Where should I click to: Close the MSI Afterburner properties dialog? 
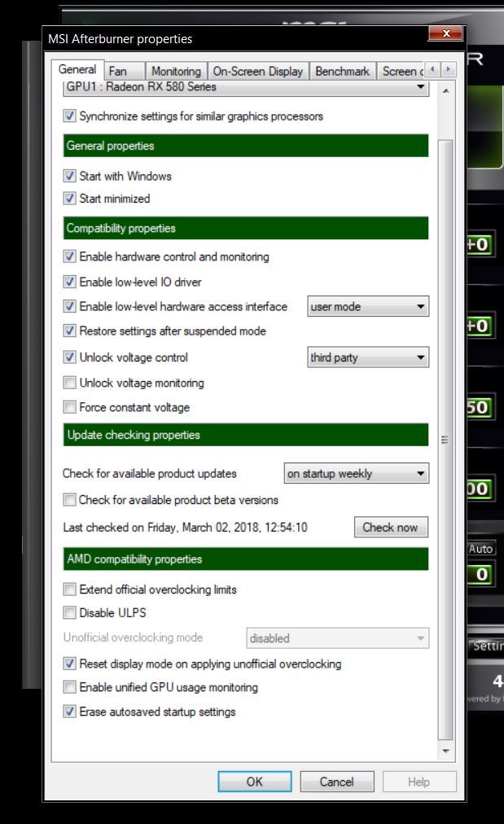[x=445, y=33]
